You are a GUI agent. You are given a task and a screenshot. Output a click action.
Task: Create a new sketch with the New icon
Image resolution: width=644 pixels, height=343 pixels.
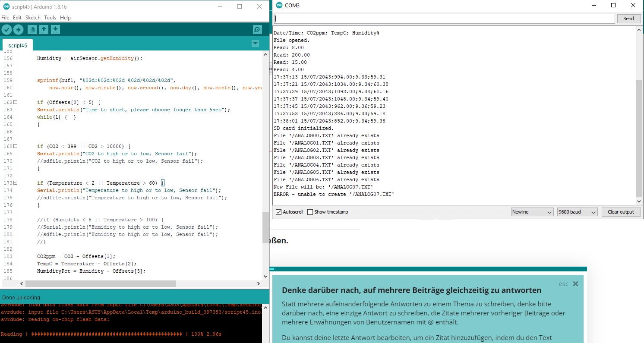(x=32, y=29)
